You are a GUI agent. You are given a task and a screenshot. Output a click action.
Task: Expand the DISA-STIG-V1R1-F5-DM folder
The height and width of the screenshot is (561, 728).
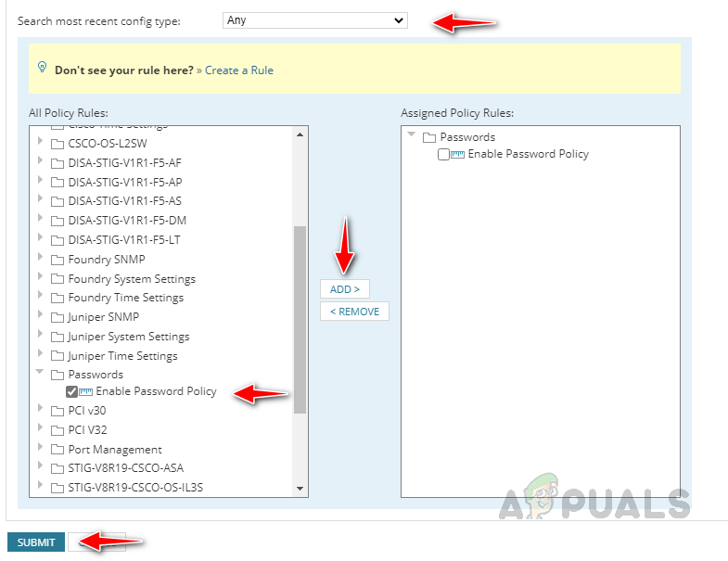pyautogui.click(x=40, y=218)
